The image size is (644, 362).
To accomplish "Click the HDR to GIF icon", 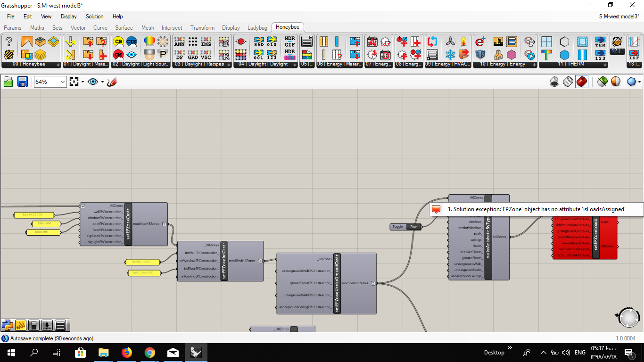I will click(290, 41).
